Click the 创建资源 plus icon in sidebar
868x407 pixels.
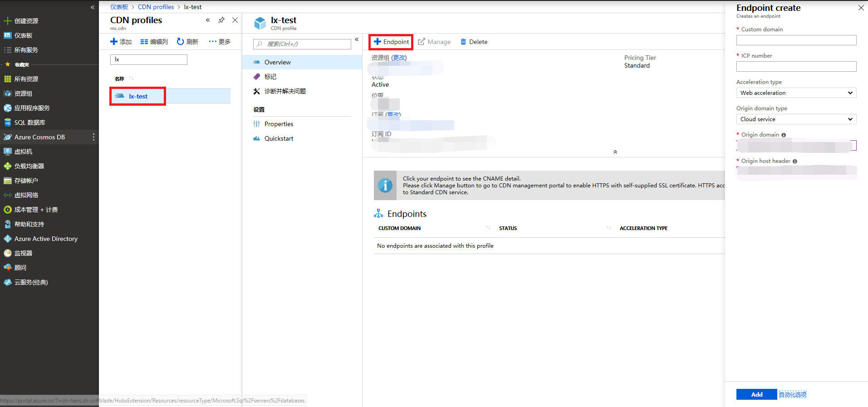click(7, 21)
